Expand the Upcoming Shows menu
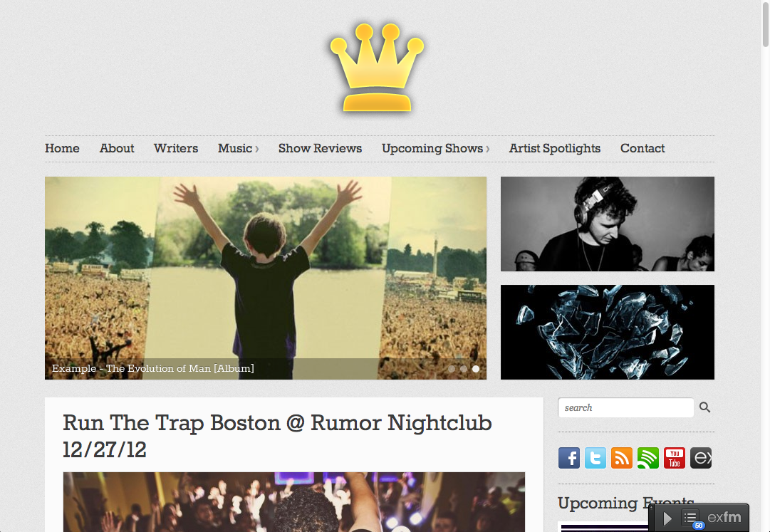The height and width of the screenshot is (532, 770). [436, 148]
